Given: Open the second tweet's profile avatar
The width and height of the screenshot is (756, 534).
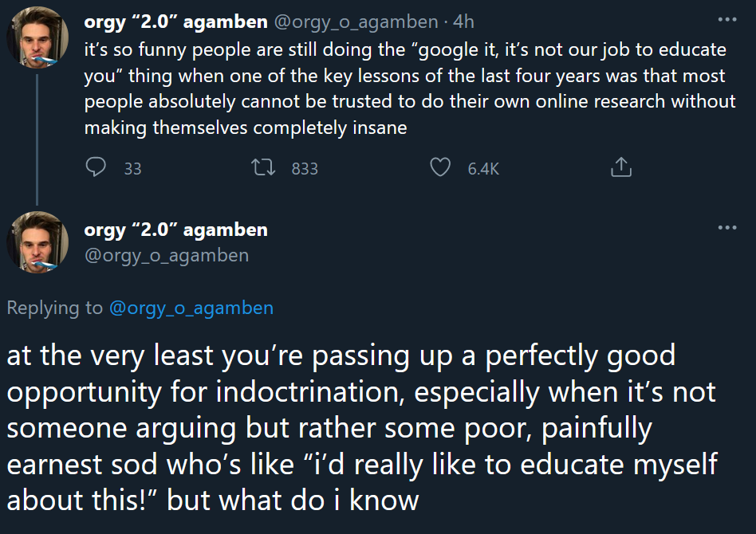Looking at the screenshot, I should (x=37, y=241).
